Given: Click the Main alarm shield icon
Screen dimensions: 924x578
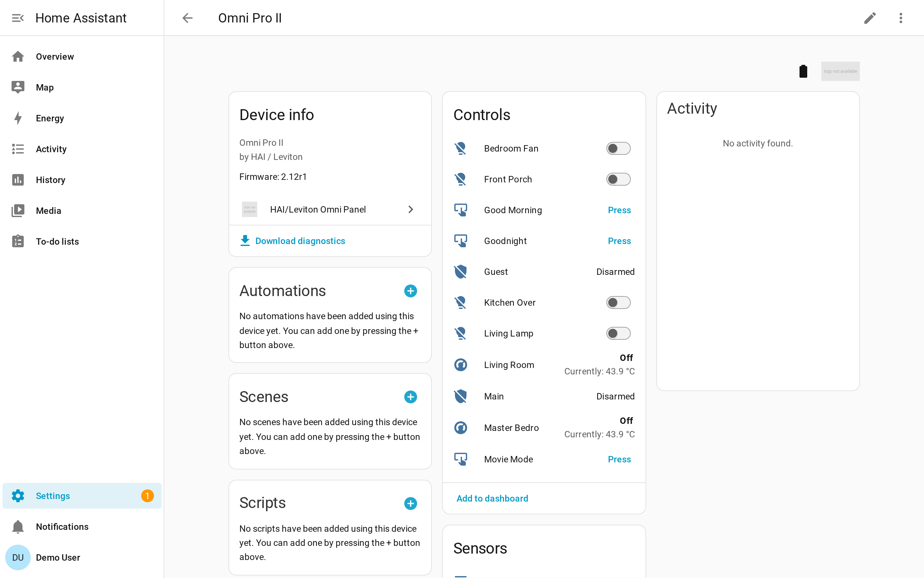Looking at the screenshot, I should pyautogui.click(x=460, y=397).
